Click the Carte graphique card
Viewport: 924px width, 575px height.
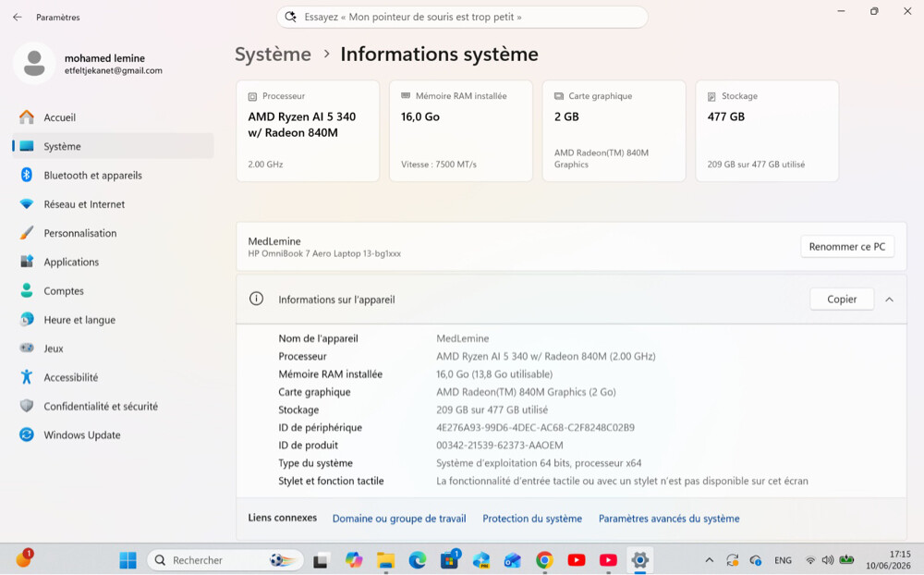click(x=614, y=131)
